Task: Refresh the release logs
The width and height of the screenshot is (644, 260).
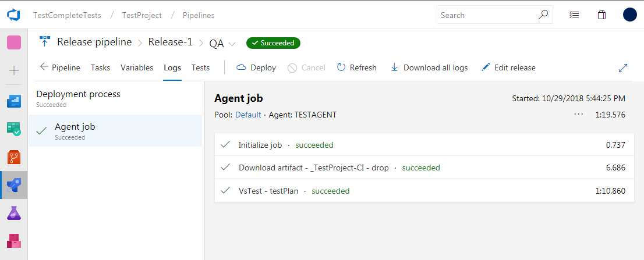Action: [356, 67]
